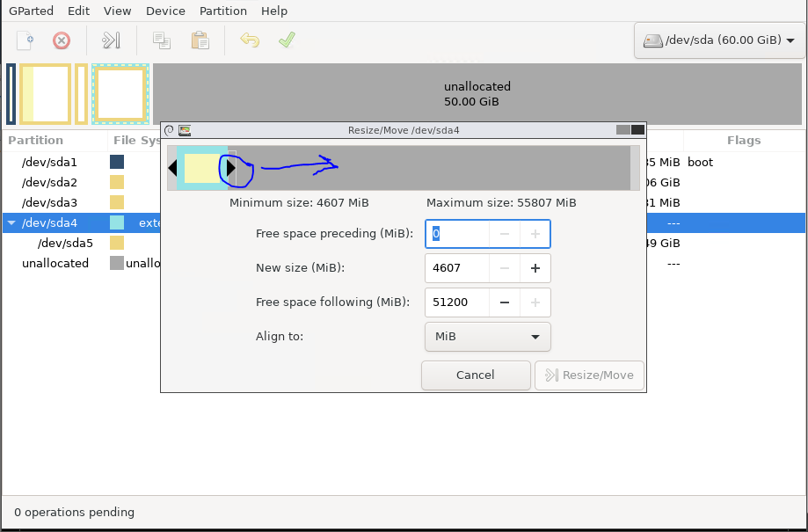Image resolution: width=808 pixels, height=532 pixels.
Task: Select the /dev/sda3 partition row
Action: (83, 202)
